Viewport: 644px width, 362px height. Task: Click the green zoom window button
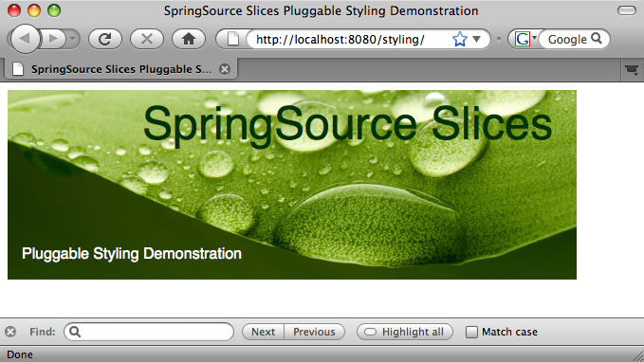tap(54, 10)
